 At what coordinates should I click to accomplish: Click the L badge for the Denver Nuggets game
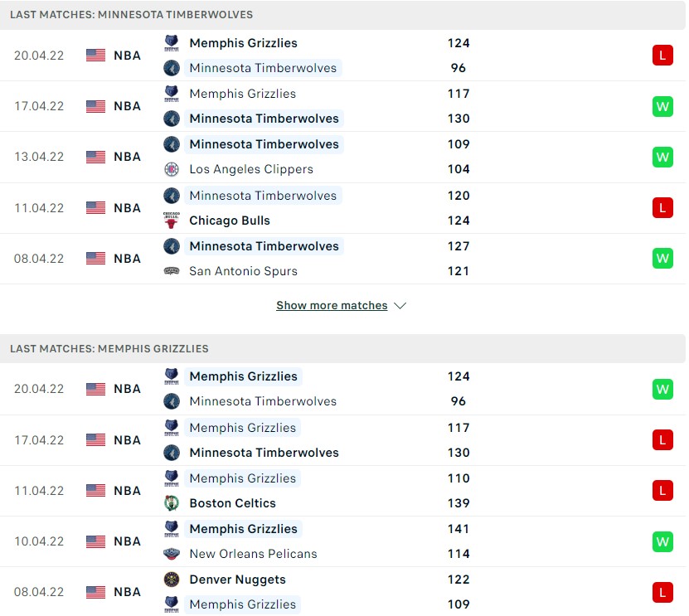(662, 592)
